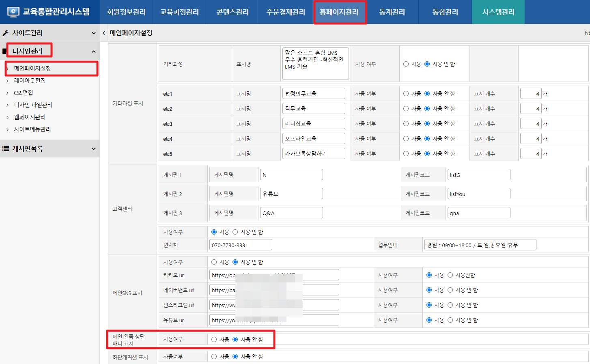Click the wrench icon beside 사이트관리

[6, 33]
